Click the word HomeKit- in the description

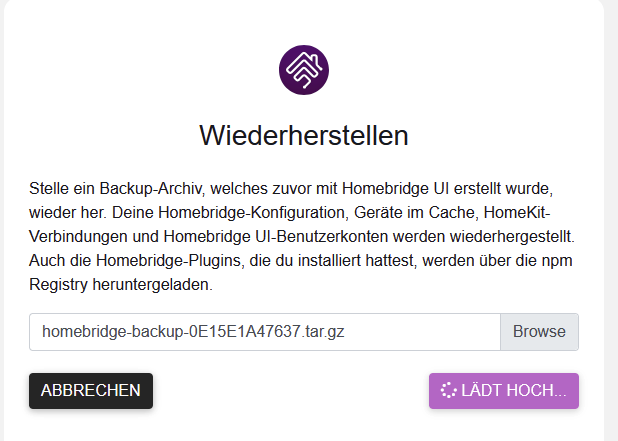tap(517, 212)
